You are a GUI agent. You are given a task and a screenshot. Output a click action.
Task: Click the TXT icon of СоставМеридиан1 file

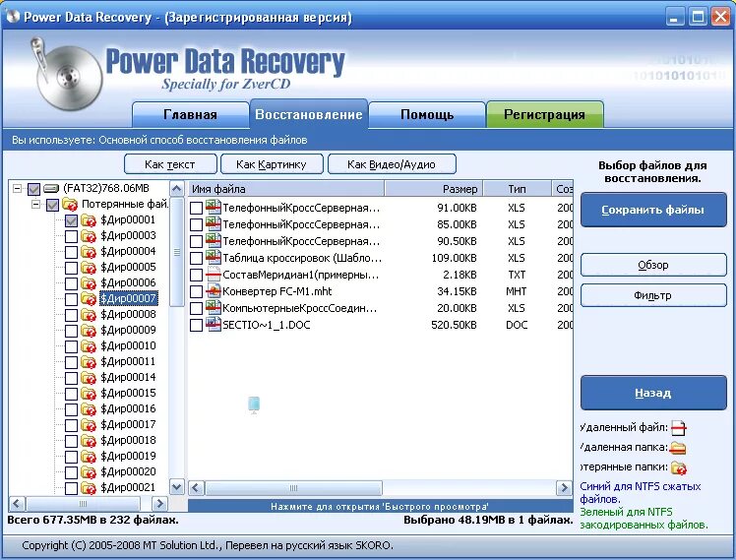(214, 275)
